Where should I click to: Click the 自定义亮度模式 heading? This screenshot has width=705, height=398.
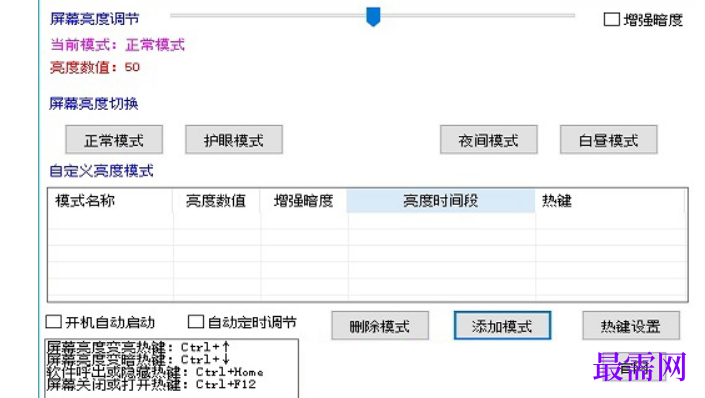(x=101, y=171)
